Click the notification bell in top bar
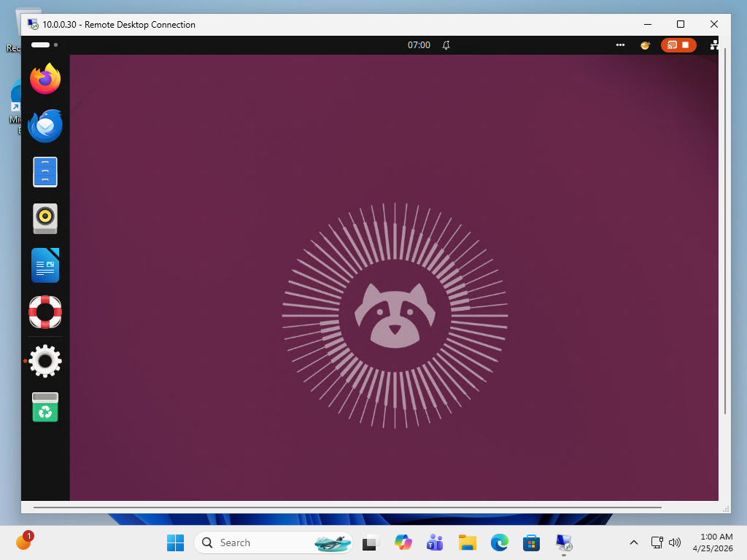 click(446, 45)
